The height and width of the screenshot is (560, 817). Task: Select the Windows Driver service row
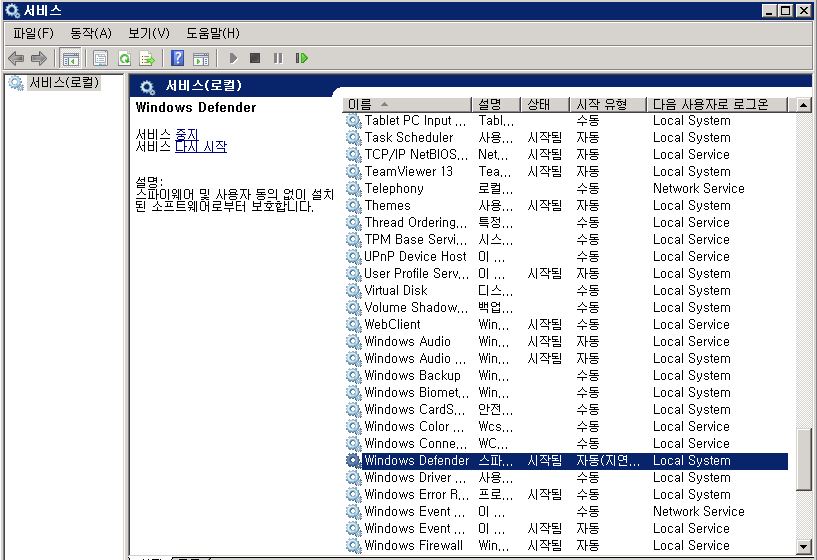click(565, 477)
